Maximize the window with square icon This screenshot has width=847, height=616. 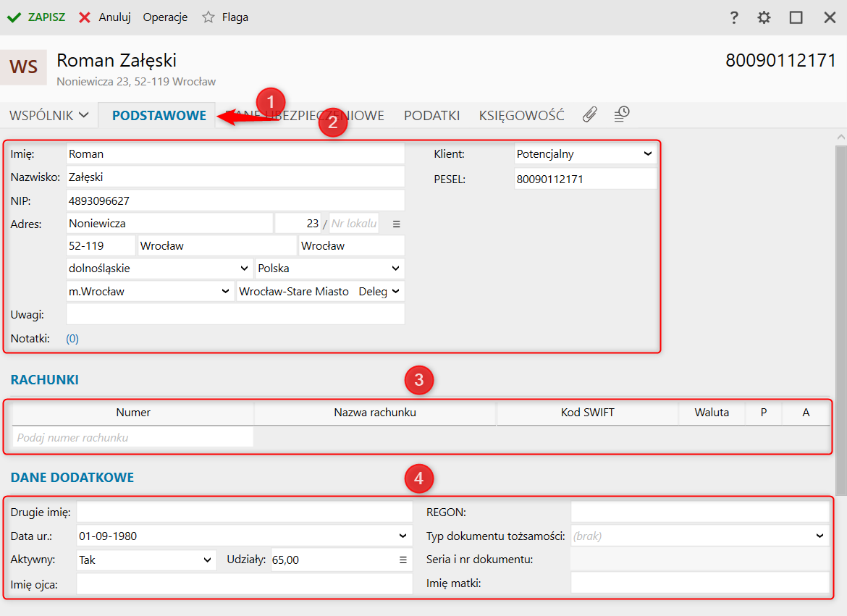tap(796, 17)
